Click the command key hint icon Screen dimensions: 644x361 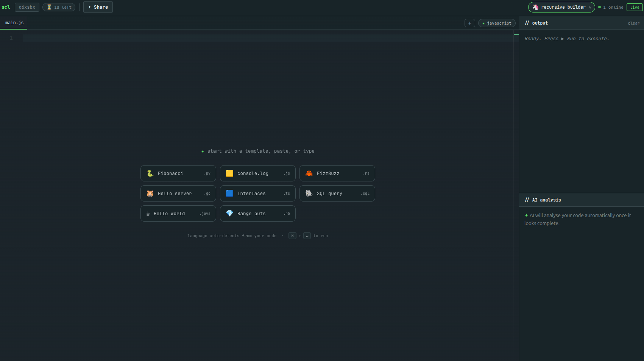coord(292,236)
